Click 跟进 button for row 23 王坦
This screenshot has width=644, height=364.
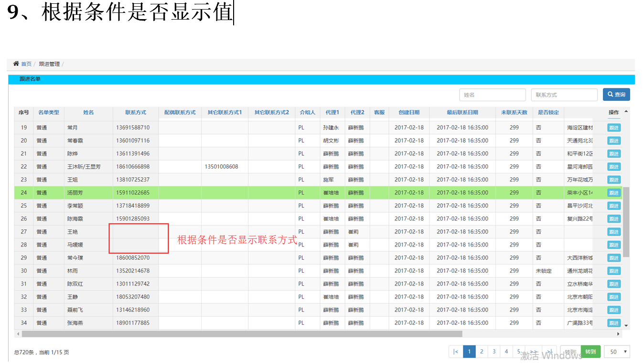click(614, 180)
